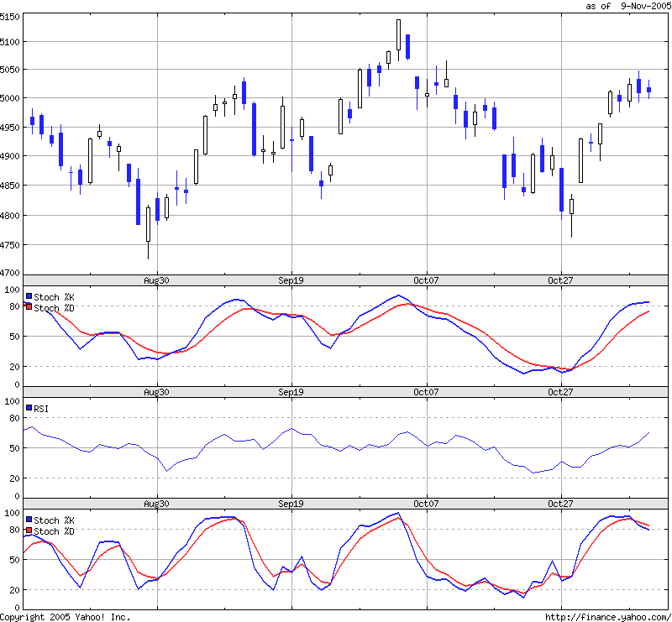Click the 50 axis label on bottom stochastic panel
Screen dimensions: 672x622
[x=14, y=560]
